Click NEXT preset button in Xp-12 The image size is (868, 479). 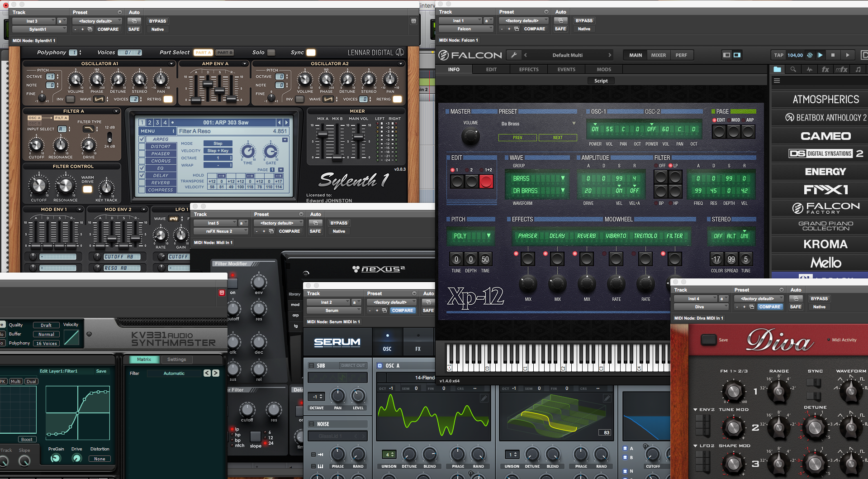tap(558, 138)
